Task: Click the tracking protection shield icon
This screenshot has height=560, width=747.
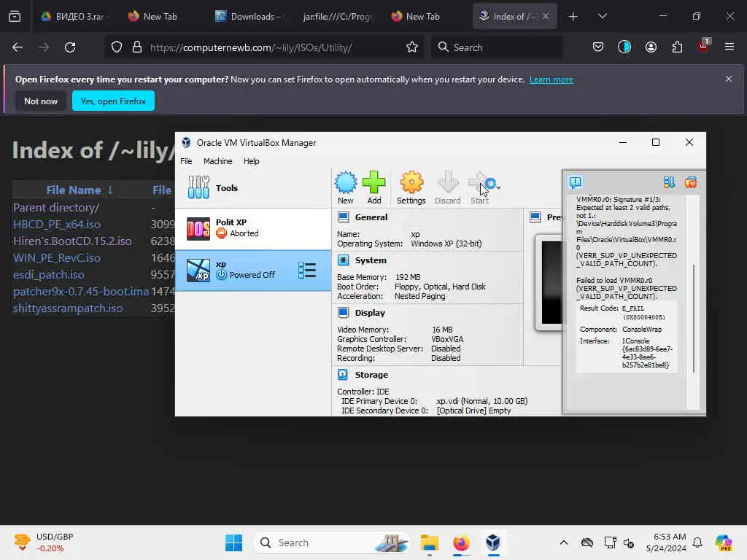Action: coord(117,47)
